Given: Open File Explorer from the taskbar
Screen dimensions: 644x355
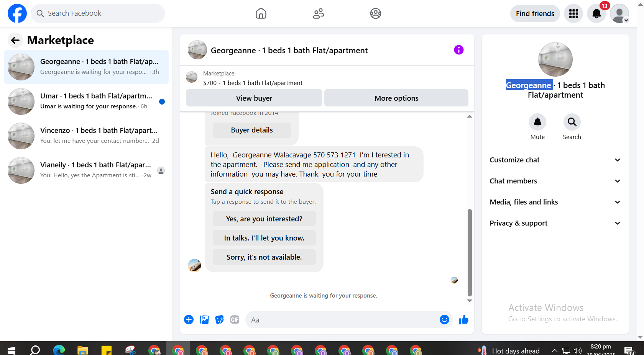Looking at the screenshot, I should tap(82, 350).
